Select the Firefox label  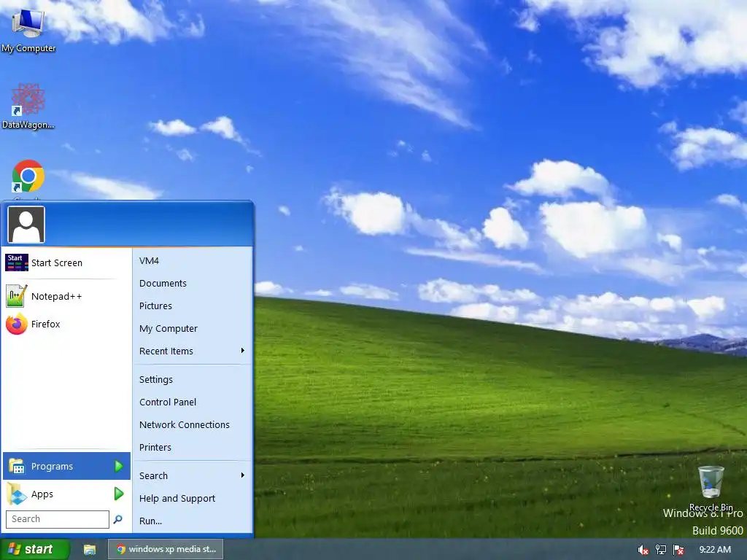46,324
